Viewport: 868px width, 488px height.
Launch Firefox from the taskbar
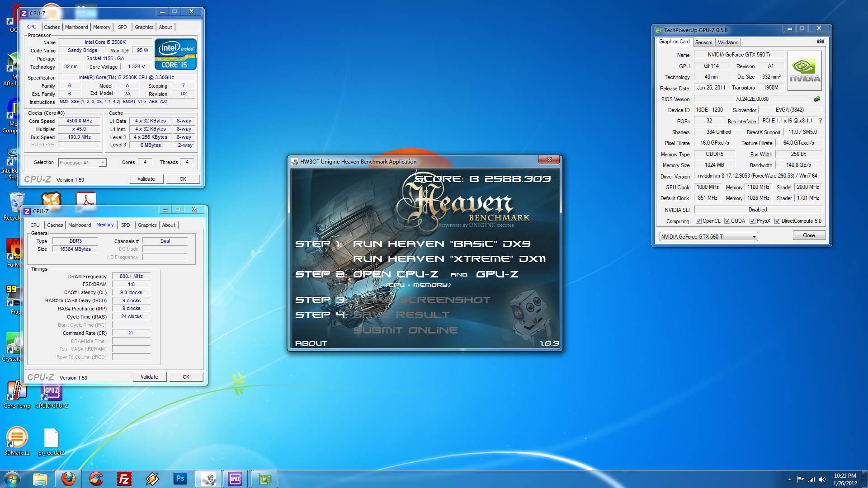pos(68,479)
